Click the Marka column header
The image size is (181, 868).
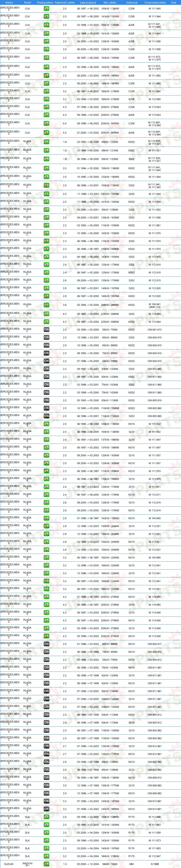(9, 2)
